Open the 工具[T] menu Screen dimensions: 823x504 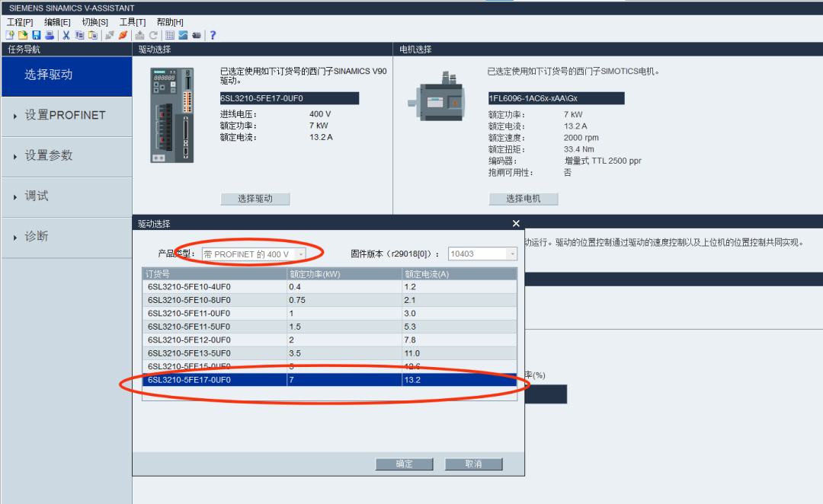click(133, 22)
